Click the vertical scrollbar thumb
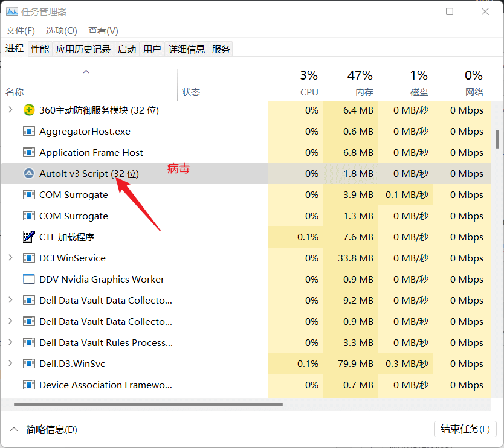This screenshot has width=504, height=448. point(497,139)
